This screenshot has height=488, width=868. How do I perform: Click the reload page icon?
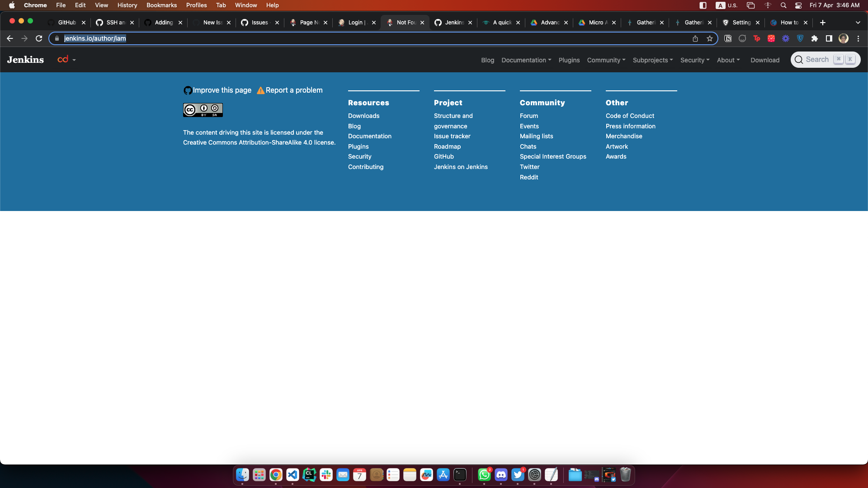pos(39,38)
